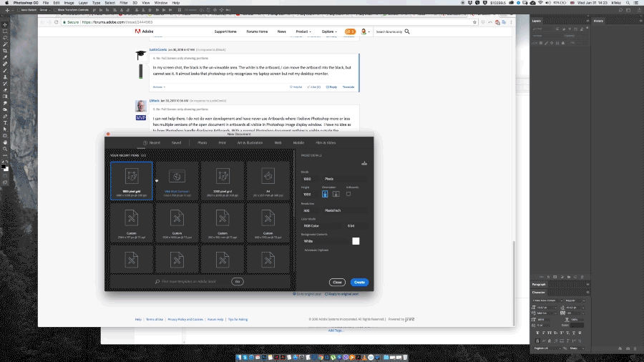Open Auto-Select Group dropdown in options bar

(44, 10)
